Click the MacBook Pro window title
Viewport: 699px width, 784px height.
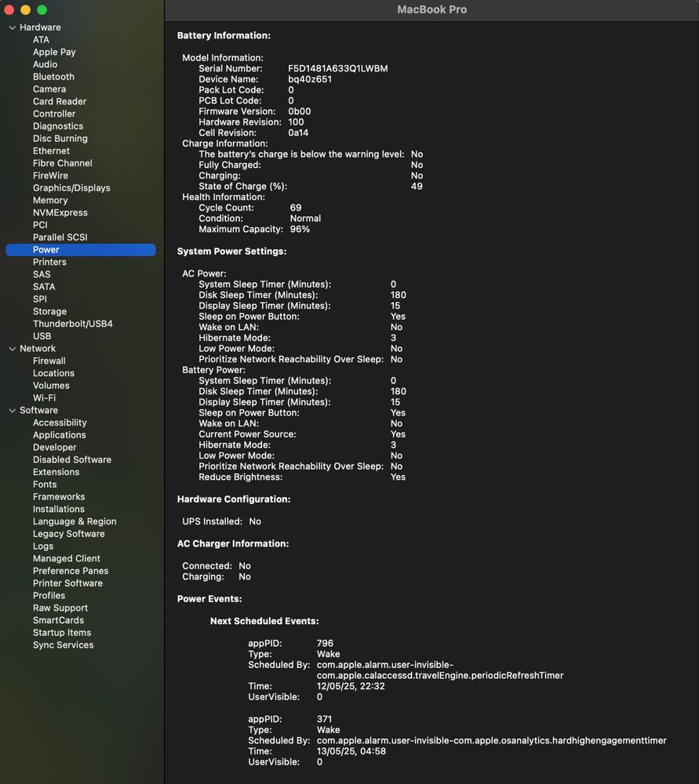[x=431, y=9]
